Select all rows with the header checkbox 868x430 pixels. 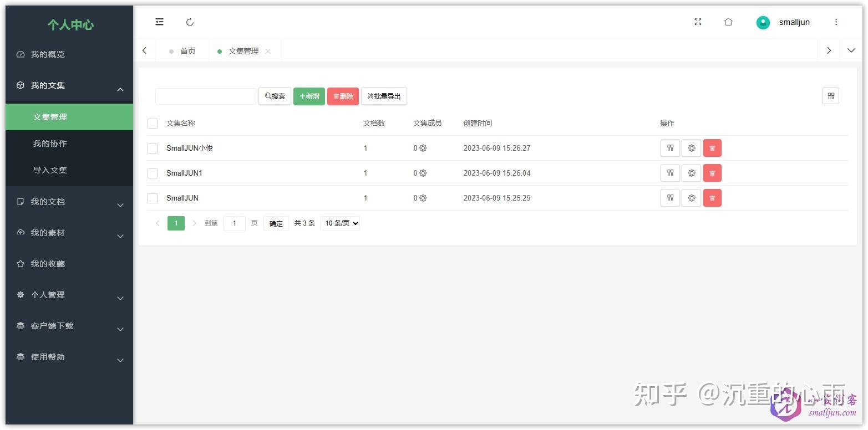153,123
